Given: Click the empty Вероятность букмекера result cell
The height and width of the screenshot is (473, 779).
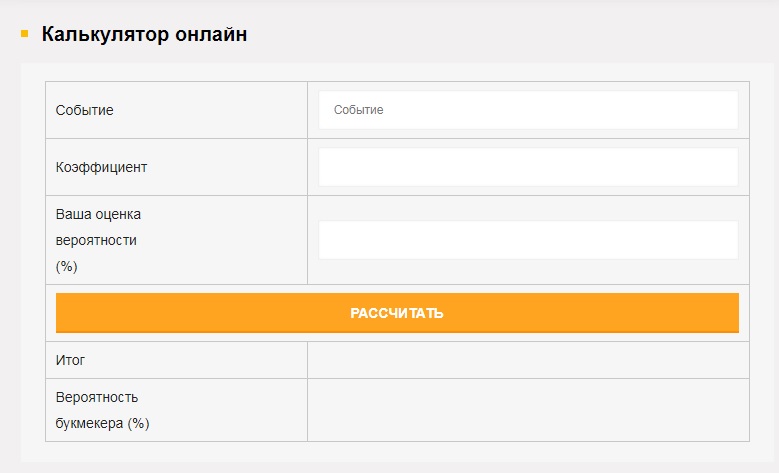Looking at the screenshot, I should click(528, 410).
